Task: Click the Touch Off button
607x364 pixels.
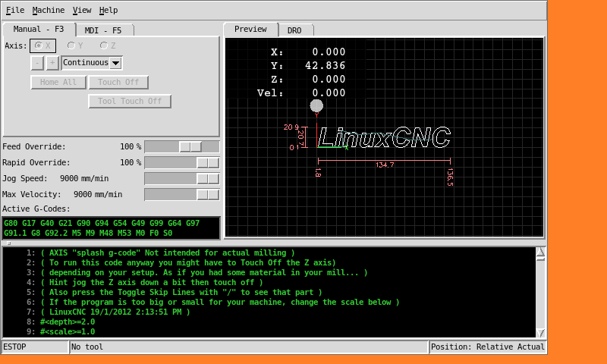Action: click(118, 82)
